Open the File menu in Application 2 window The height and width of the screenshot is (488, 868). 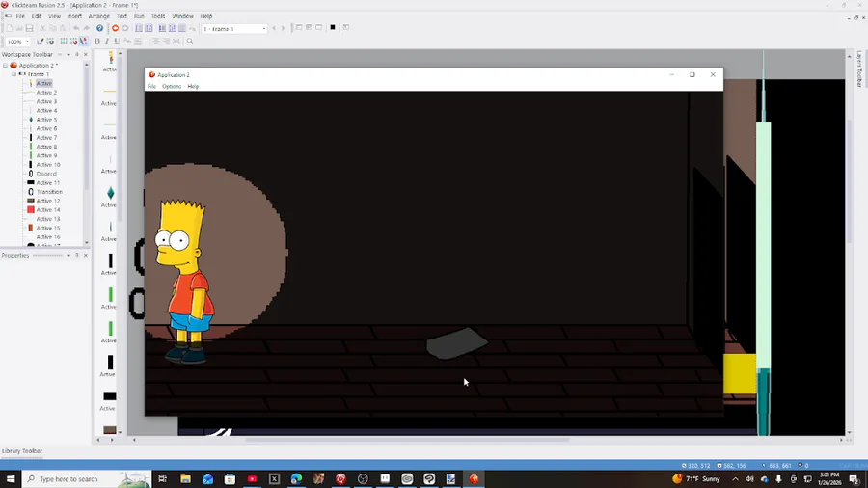point(151,86)
